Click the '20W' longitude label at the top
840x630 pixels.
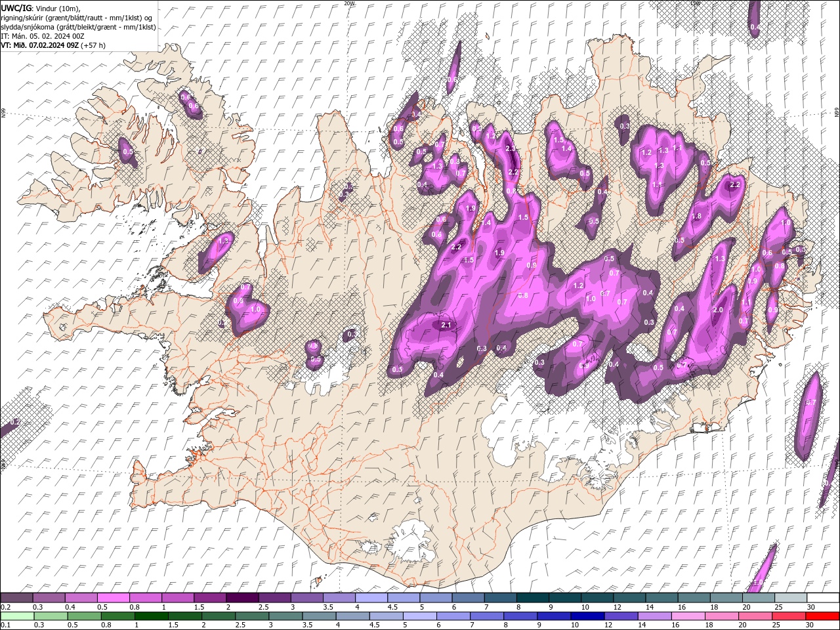[349, 3]
